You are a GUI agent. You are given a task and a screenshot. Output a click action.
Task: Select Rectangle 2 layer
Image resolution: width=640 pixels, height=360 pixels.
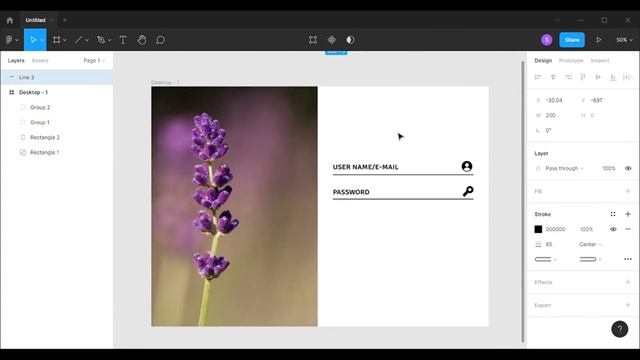[x=57, y=138]
